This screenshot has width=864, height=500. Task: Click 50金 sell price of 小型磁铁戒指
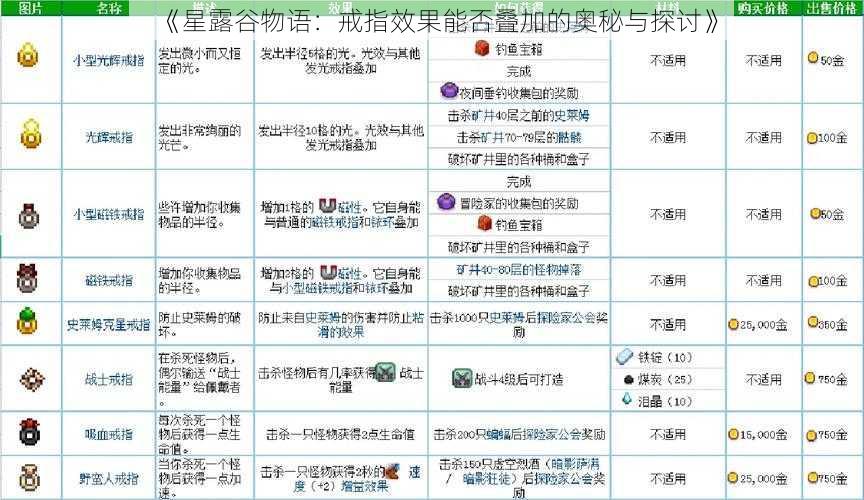[x=833, y=214]
